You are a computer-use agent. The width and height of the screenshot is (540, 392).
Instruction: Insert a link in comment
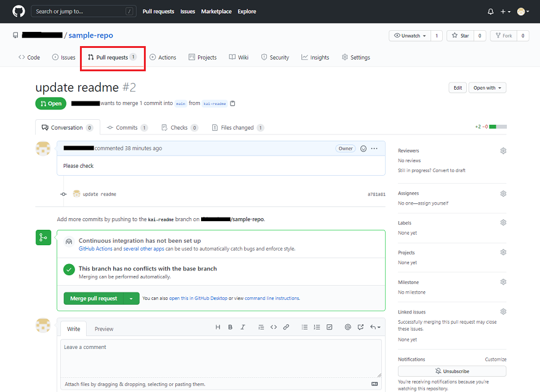pos(286,327)
